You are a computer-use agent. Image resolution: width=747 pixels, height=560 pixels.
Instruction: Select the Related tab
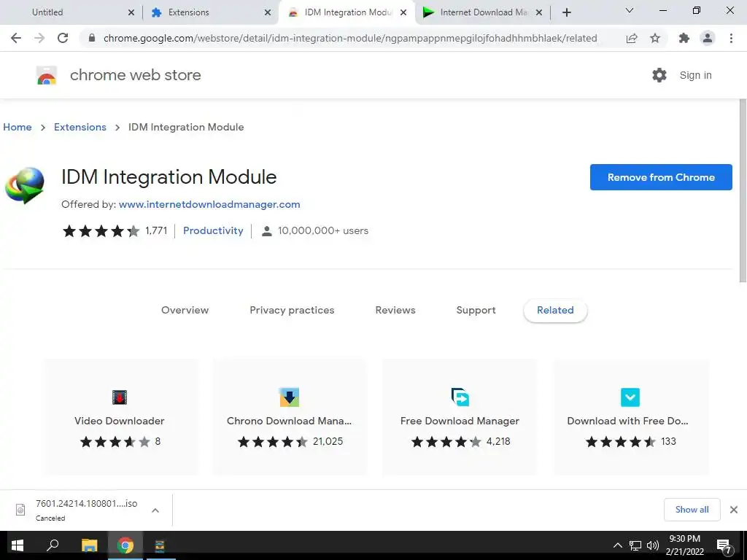(x=555, y=311)
